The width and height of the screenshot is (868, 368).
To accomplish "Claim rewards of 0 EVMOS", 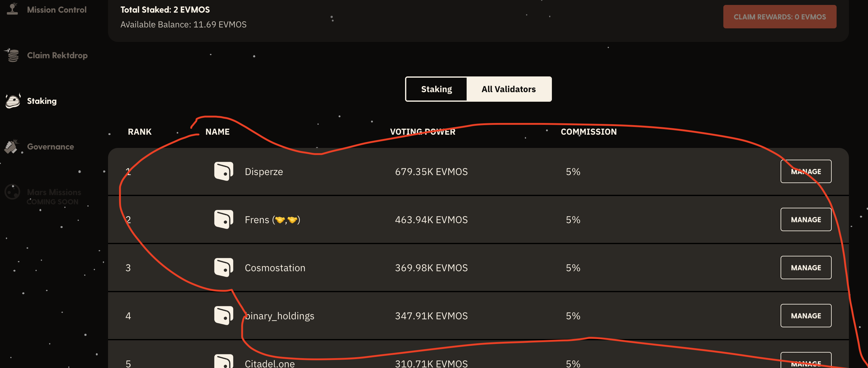I will click(x=779, y=17).
